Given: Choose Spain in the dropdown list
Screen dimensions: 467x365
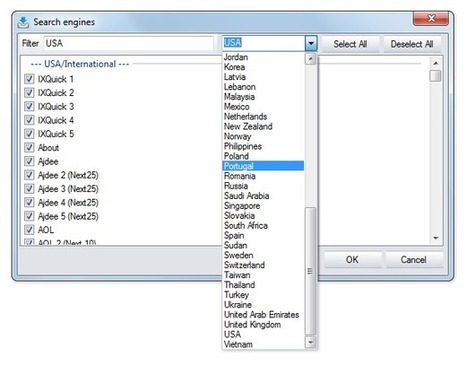Looking at the screenshot, I should coord(263,236).
